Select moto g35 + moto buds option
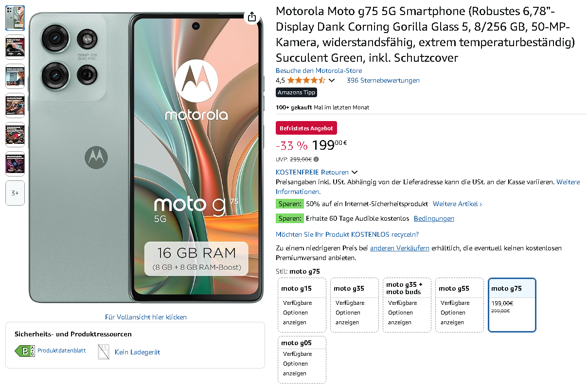The width and height of the screenshot is (588, 386). pyautogui.click(x=407, y=305)
